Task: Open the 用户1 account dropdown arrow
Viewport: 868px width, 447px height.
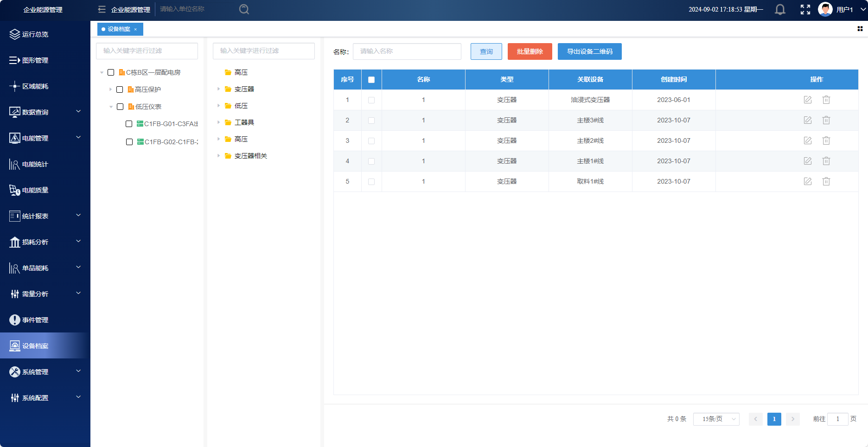Action: 863,9
